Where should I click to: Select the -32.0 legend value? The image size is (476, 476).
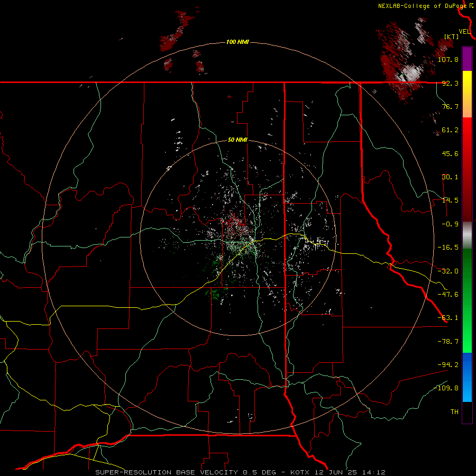pyautogui.click(x=448, y=271)
